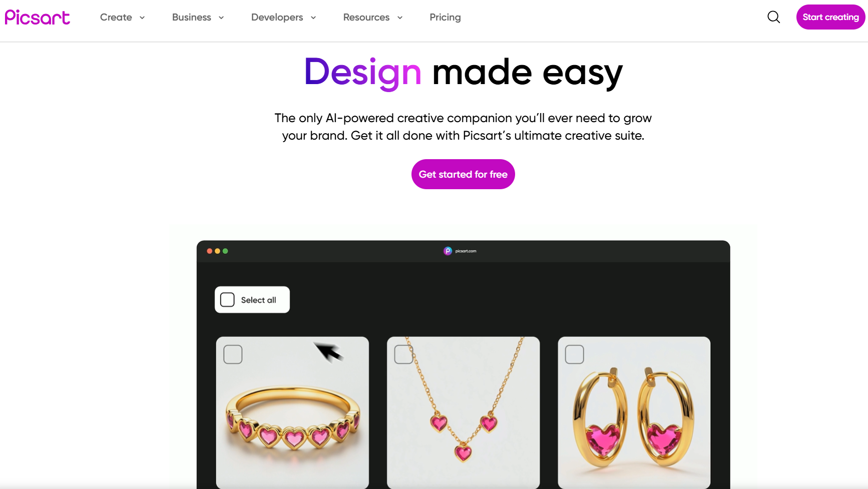Check the heart necklace image checkbox
This screenshot has height=489, width=868.
tap(403, 354)
